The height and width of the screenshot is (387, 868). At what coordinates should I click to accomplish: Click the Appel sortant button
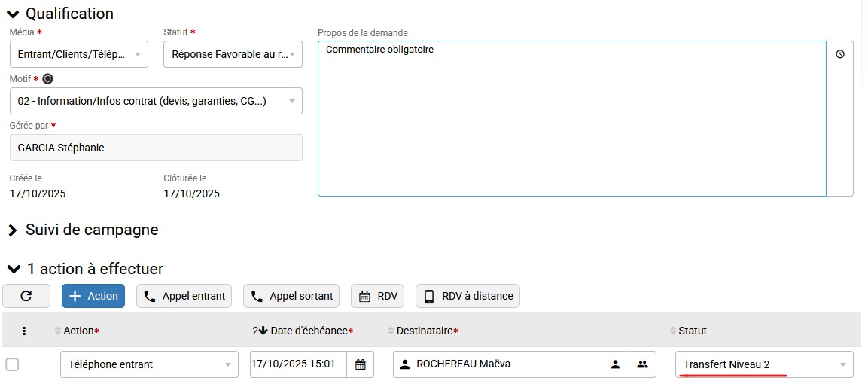click(x=291, y=296)
